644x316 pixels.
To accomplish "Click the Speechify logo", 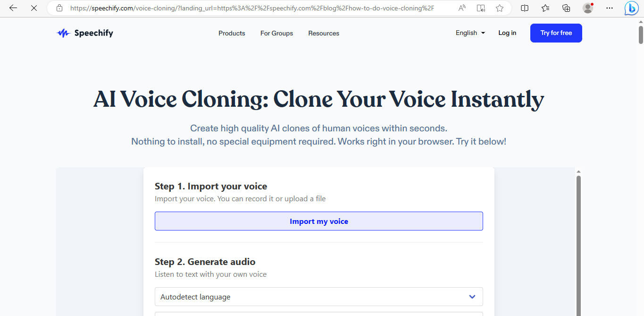I will 85,33.
